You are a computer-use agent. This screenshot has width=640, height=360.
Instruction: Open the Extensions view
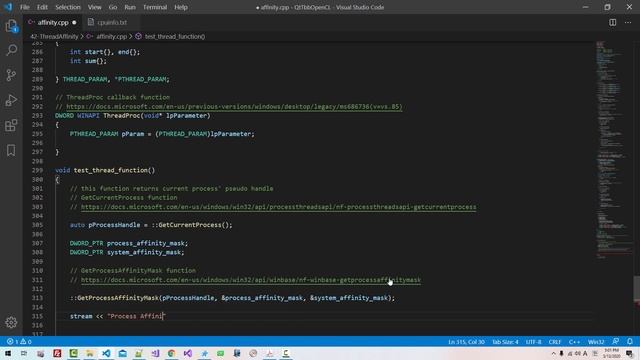pyautogui.click(x=11, y=125)
